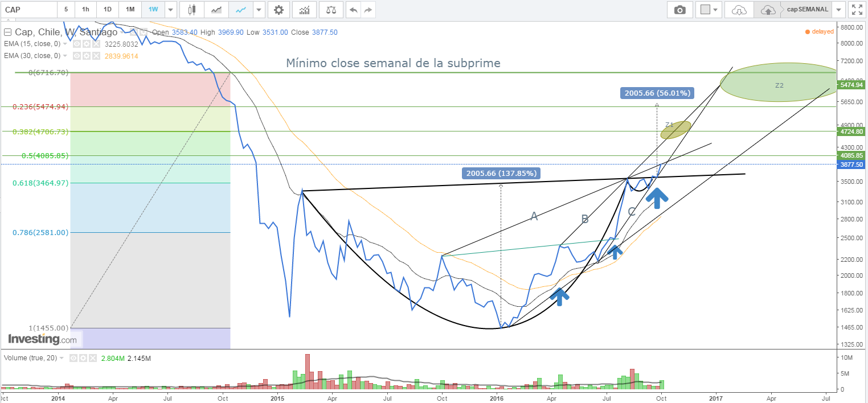Image resolution: width=868 pixels, height=403 pixels.
Task: Open settings for EMA 30 indicator
Action: (x=87, y=56)
